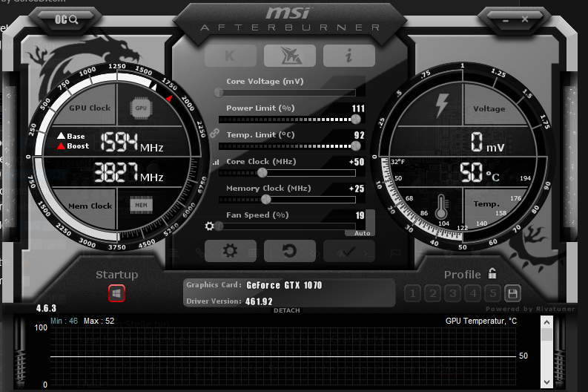The image size is (588, 392).
Task: Click the Power Limit slider handle
Action: 356,119
